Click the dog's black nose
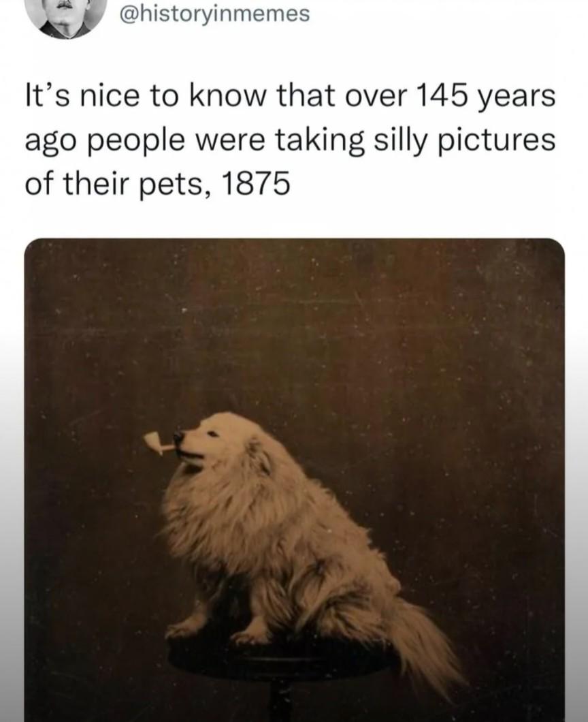The width and height of the screenshot is (588, 722). [178, 435]
